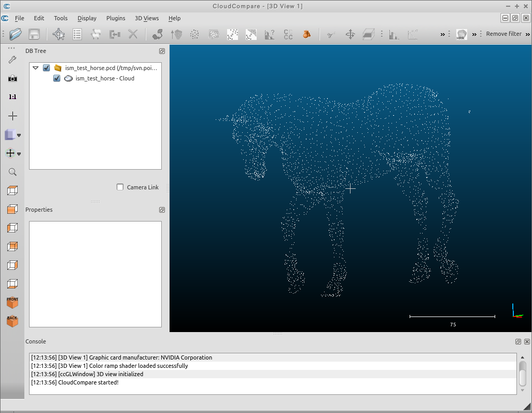The height and width of the screenshot is (413, 532).
Task: Set the back view cube icon
Action: 12,246
